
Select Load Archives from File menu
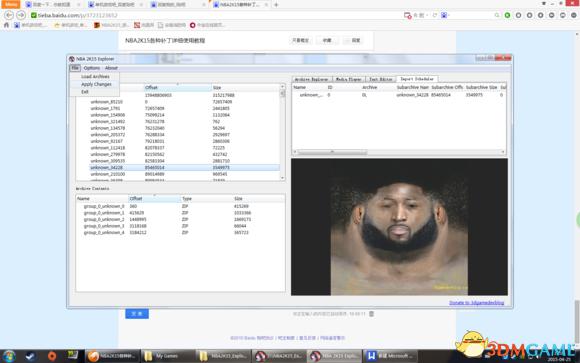pos(95,76)
